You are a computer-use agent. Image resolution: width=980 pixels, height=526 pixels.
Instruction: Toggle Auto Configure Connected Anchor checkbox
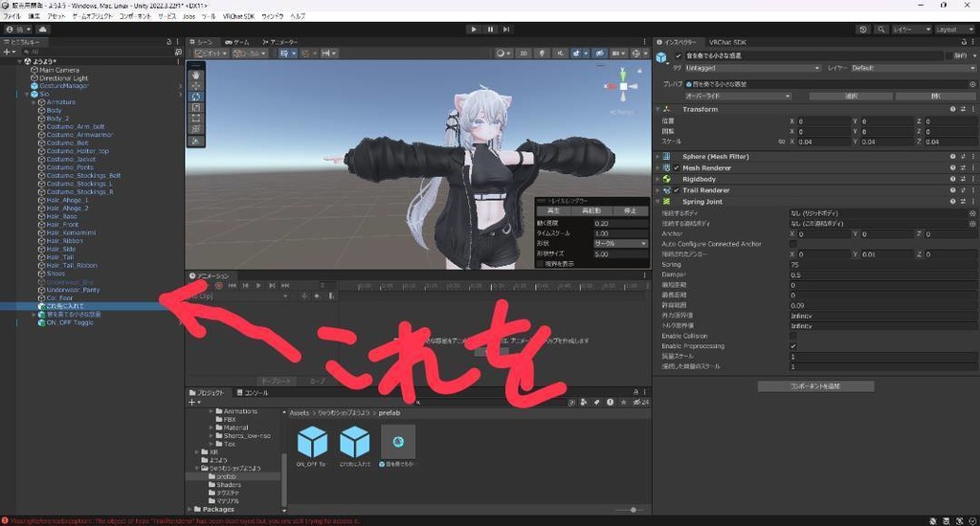click(793, 244)
